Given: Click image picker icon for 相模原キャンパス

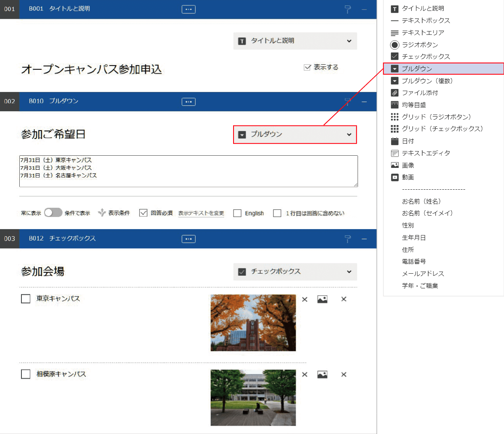Looking at the screenshot, I should pos(322,374).
